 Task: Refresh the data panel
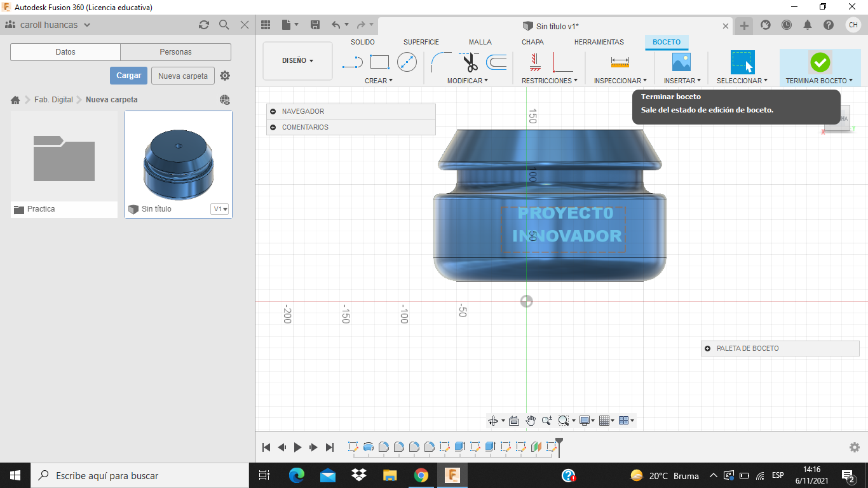pyautogui.click(x=204, y=25)
